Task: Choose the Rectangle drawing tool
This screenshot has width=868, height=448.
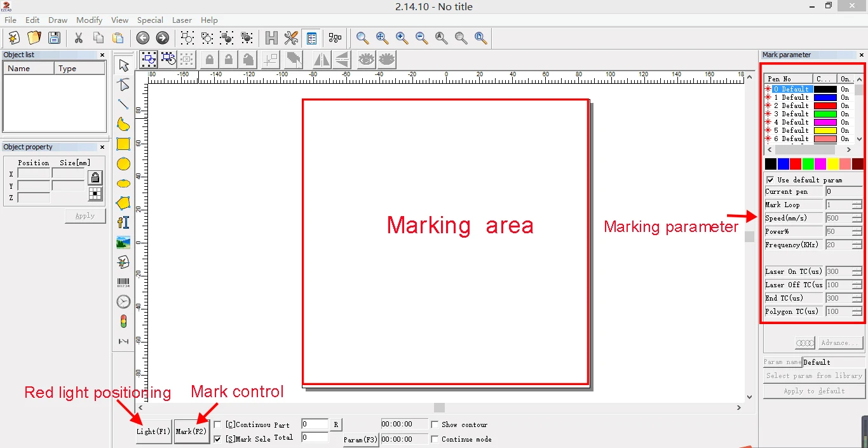Action: click(123, 144)
